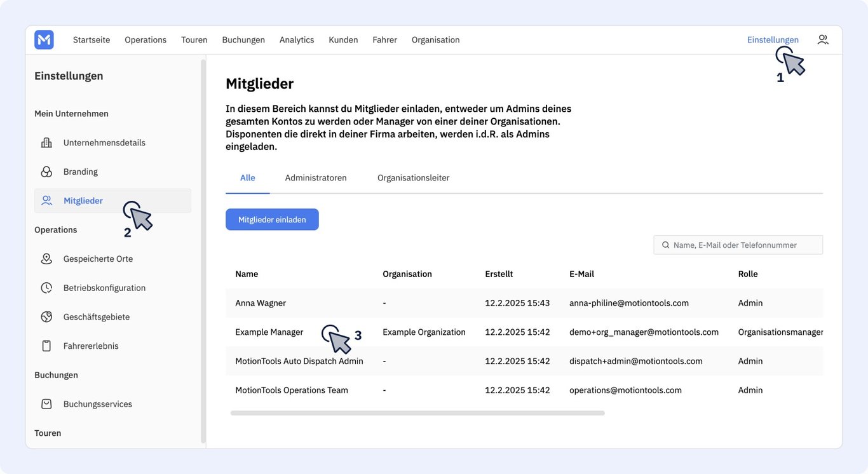Select the Anna Wagner row name
This screenshot has width=868, height=474.
tap(259, 303)
